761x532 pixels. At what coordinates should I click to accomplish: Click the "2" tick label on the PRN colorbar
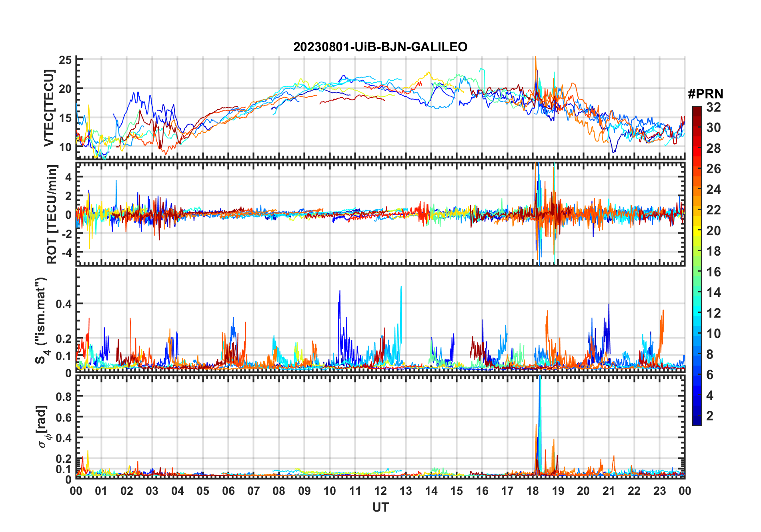click(x=710, y=416)
